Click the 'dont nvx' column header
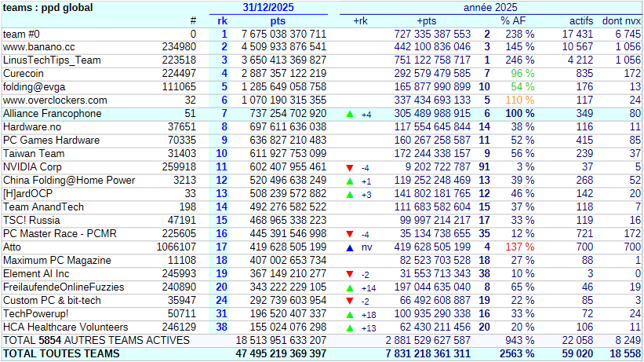 (621, 21)
